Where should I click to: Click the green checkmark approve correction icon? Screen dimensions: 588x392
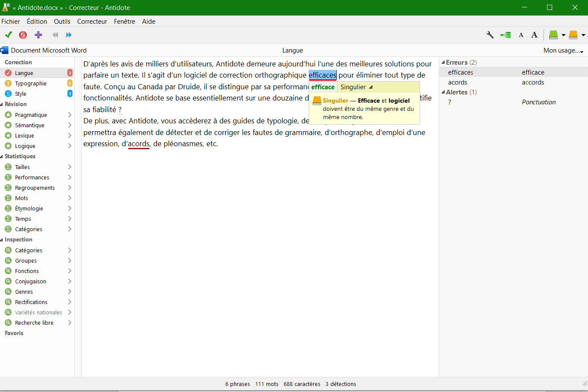[8, 35]
